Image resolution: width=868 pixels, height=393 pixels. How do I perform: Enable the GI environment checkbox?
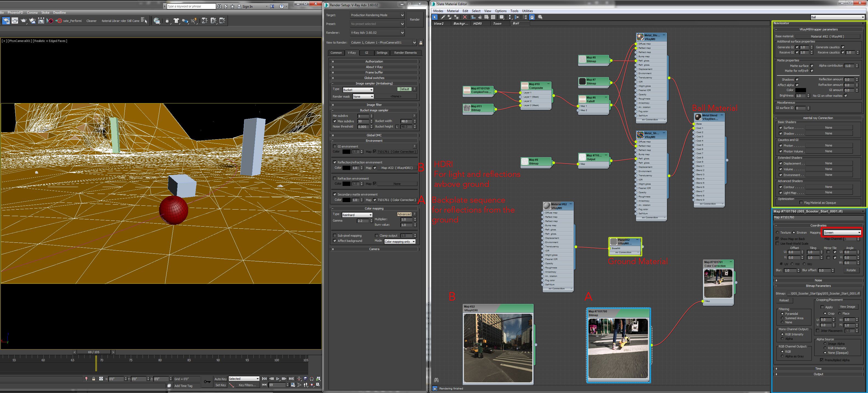pos(335,146)
